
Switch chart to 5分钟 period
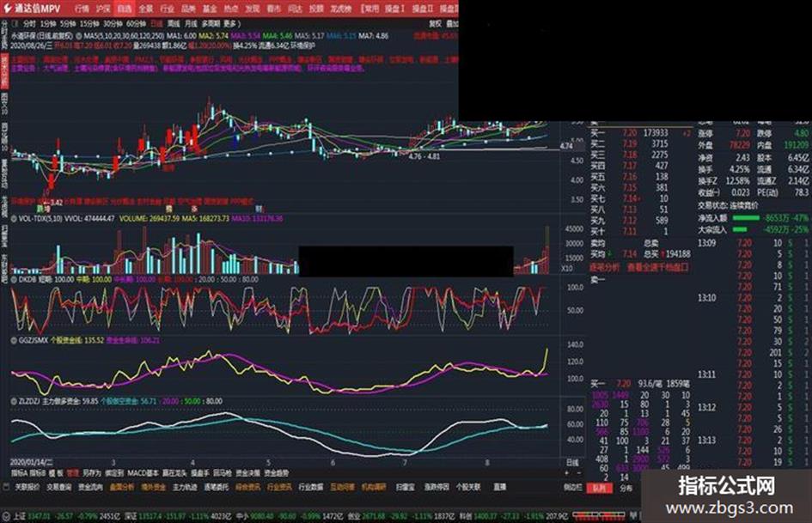68,24
